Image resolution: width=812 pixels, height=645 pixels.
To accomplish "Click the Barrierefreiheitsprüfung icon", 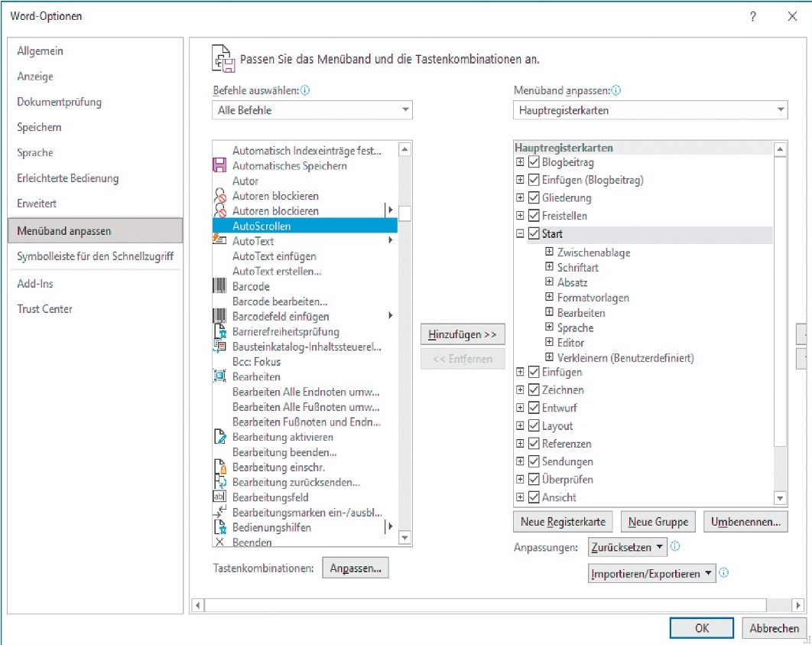I will pos(220,331).
